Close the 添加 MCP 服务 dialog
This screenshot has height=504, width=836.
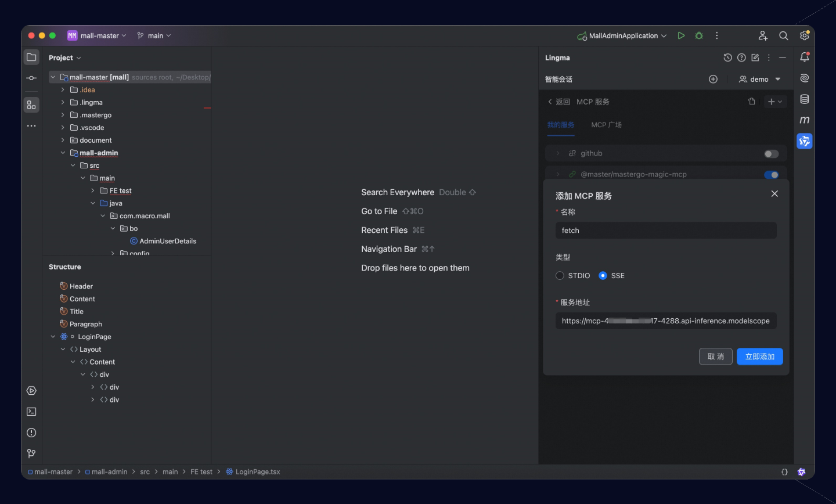(x=774, y=194)
